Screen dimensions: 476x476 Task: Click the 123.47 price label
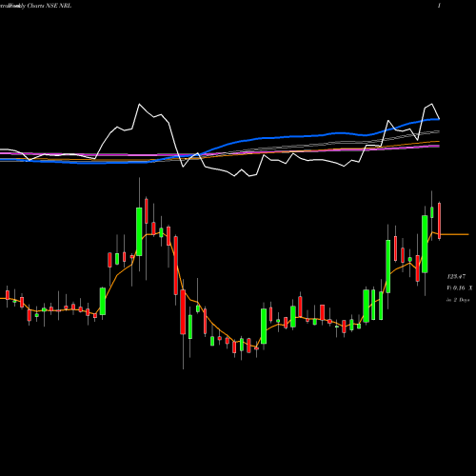(456, 277)
